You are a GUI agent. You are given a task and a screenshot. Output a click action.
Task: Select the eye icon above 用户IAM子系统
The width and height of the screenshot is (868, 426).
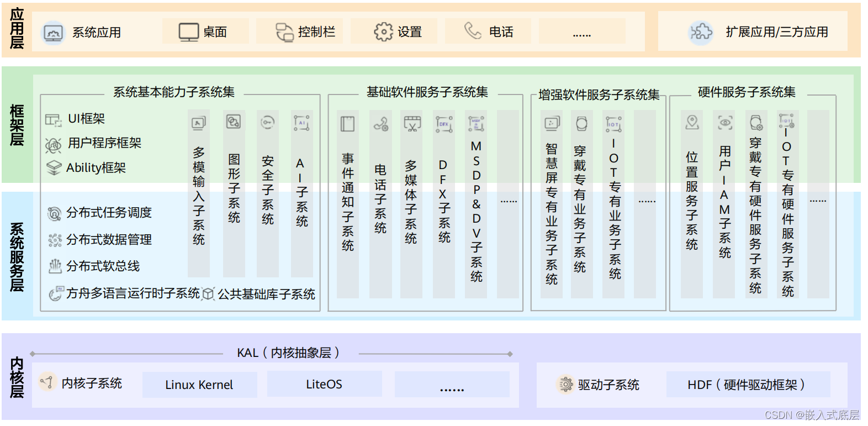pyautogui.click(x=725, y=122)
